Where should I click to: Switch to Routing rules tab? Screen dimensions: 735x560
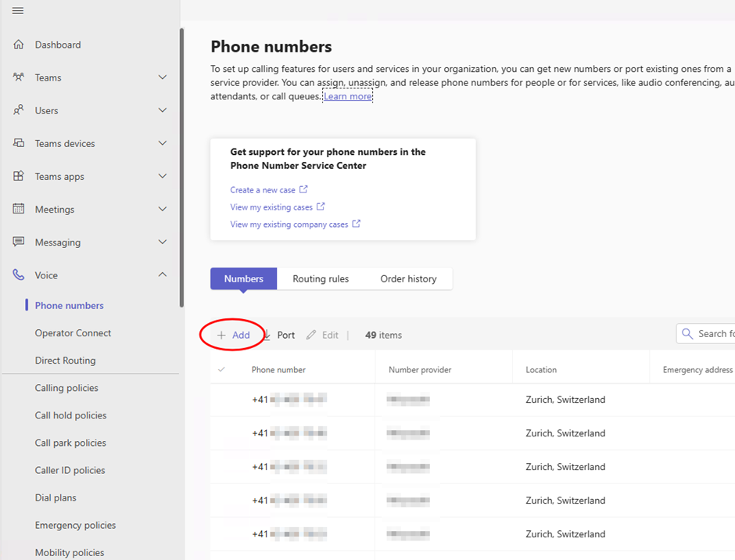[x=321, y=278]
